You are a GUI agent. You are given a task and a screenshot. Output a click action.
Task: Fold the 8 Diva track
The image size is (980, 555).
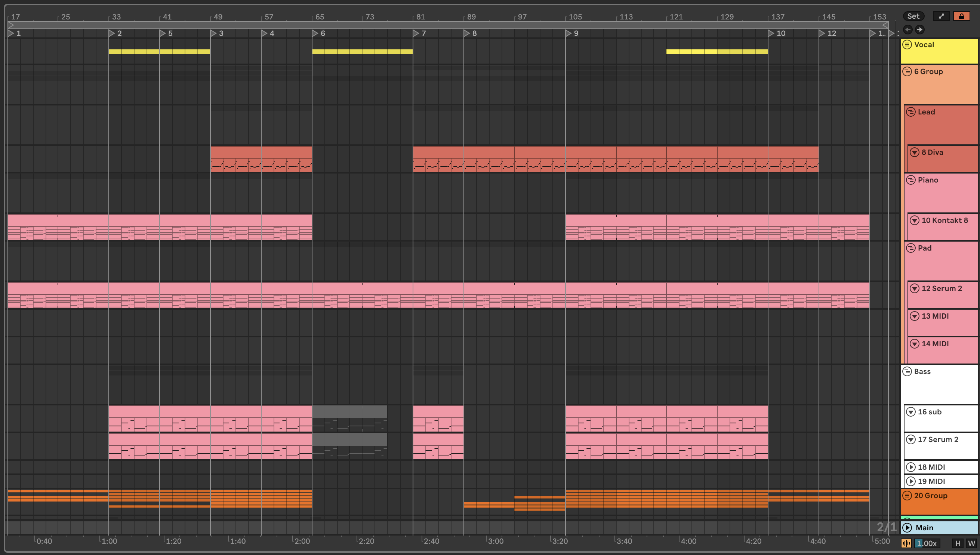[x=915, y=153]
